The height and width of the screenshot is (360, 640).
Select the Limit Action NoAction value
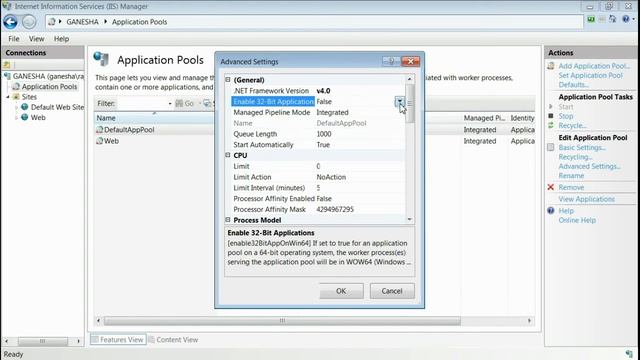point(331,177)
